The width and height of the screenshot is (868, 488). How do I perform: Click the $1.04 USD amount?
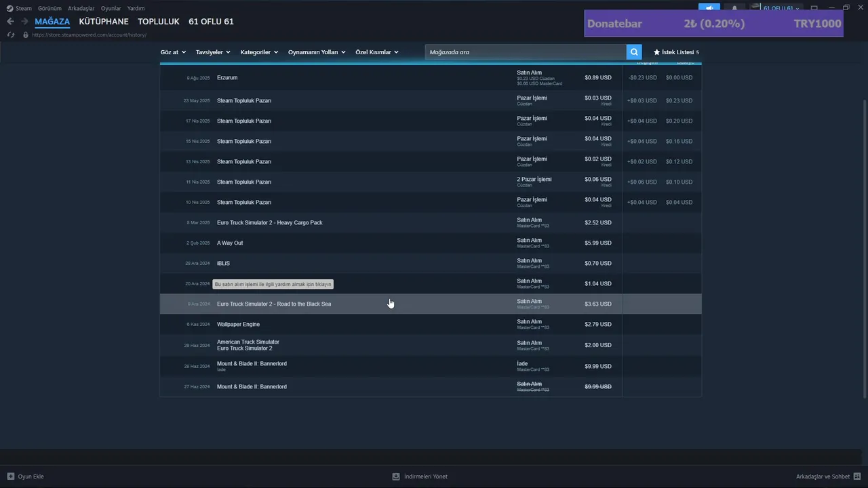[598, 284]
